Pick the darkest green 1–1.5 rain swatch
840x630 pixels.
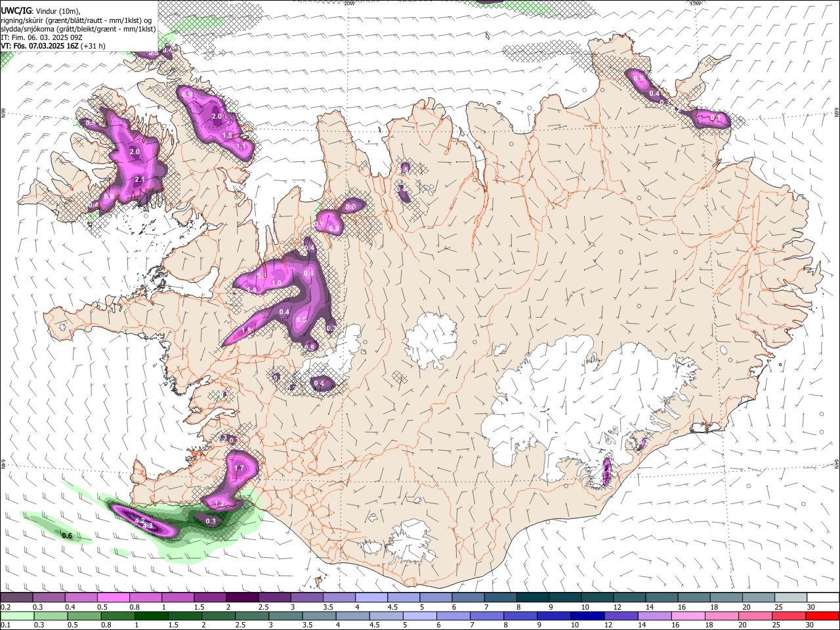coord(151,616)
